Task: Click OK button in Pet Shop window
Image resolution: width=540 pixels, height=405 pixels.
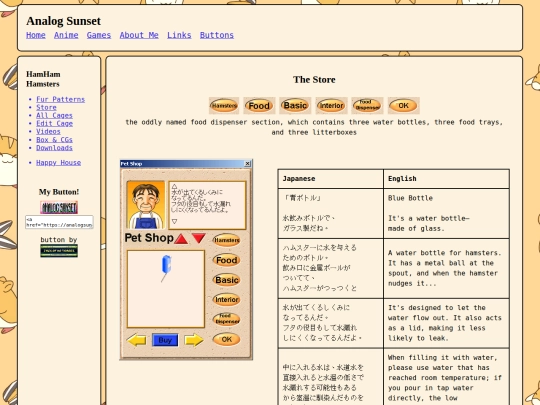Action: coord(227,339)
